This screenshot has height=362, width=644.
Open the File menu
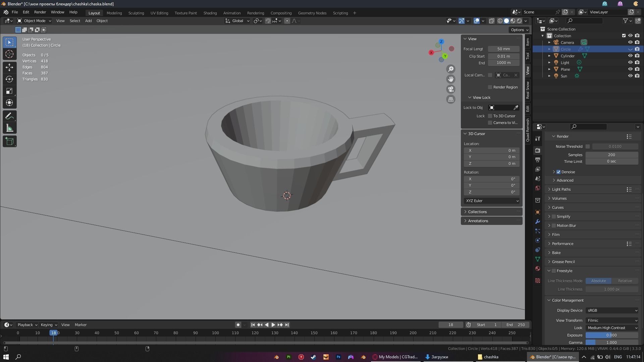(15, 12)
